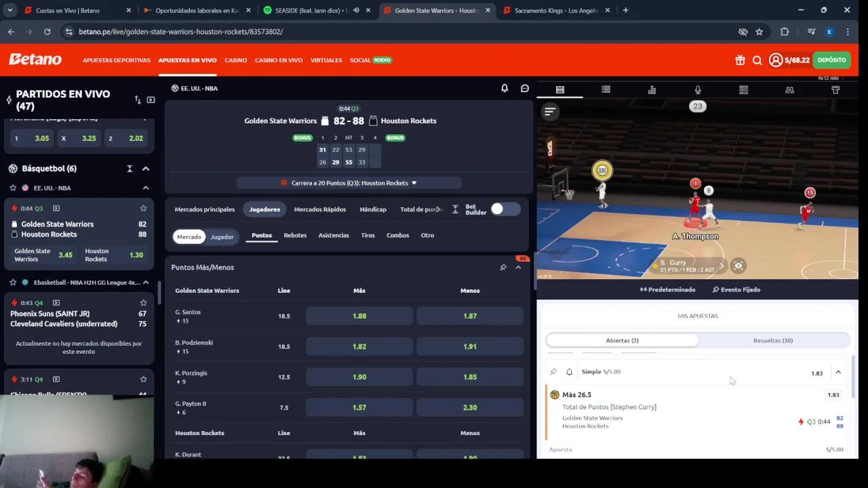The image size is (868, 488).
Task: Bet G. Payton II Menos at 2.30
Action: tap(470, 407)
